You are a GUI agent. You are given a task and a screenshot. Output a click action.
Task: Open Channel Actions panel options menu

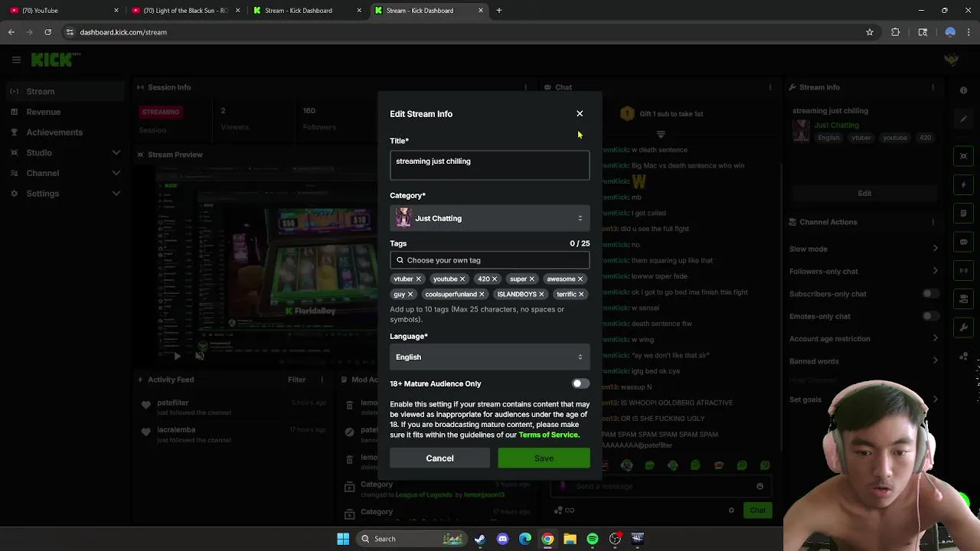point(933,222)
